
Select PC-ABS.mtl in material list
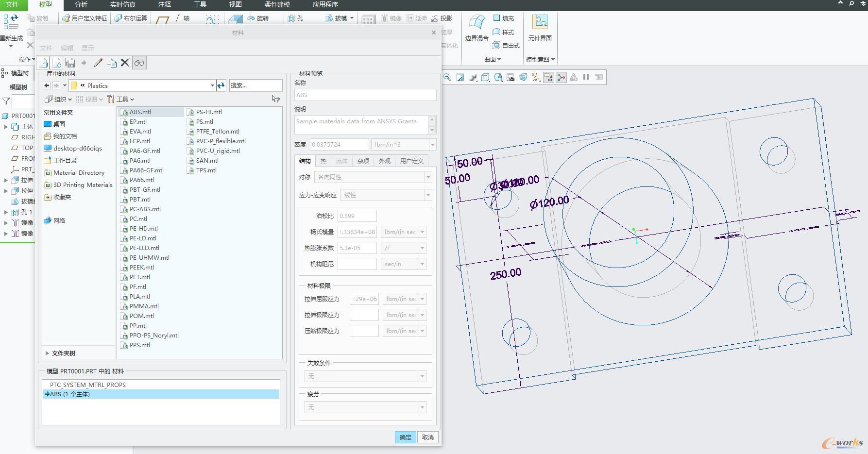click(x=141, y=209)
